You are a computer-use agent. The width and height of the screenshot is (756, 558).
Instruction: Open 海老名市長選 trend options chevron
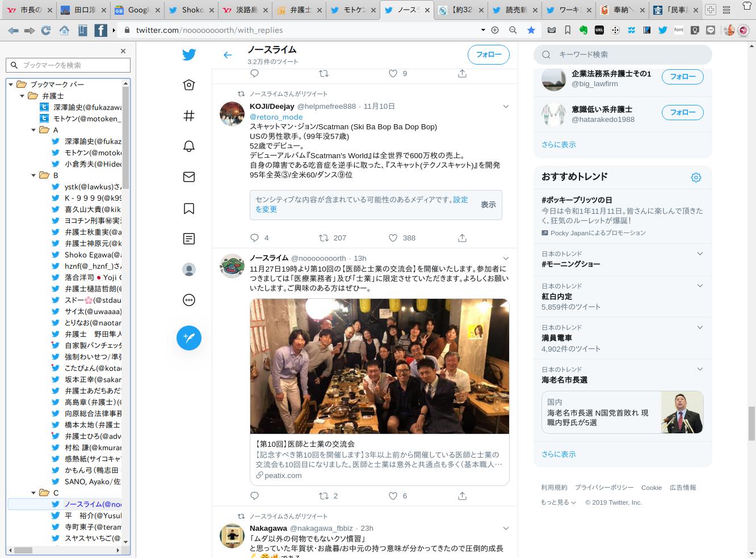(700, 369)
